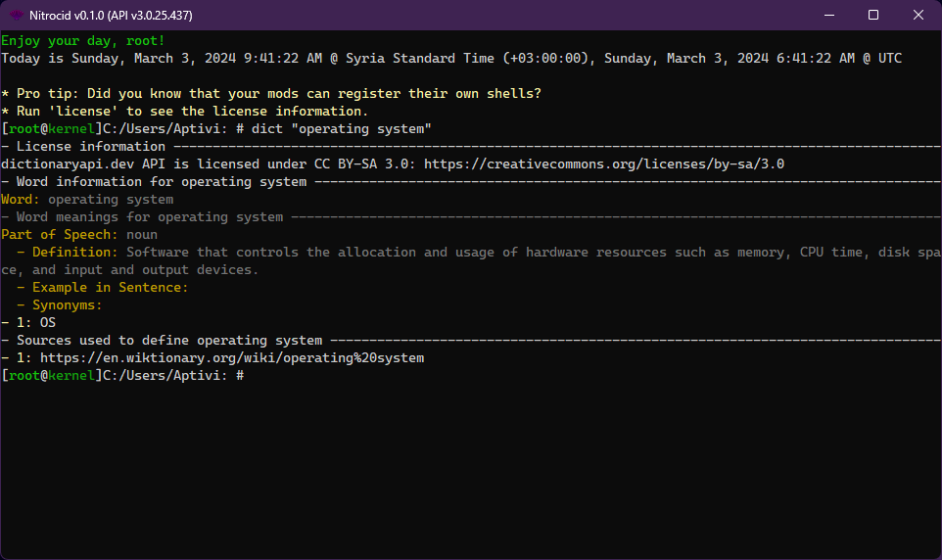The image size is (942, 560).
Task: Click the 'Definition' label text
Action: pyautogui.click(x=74, y=253)
